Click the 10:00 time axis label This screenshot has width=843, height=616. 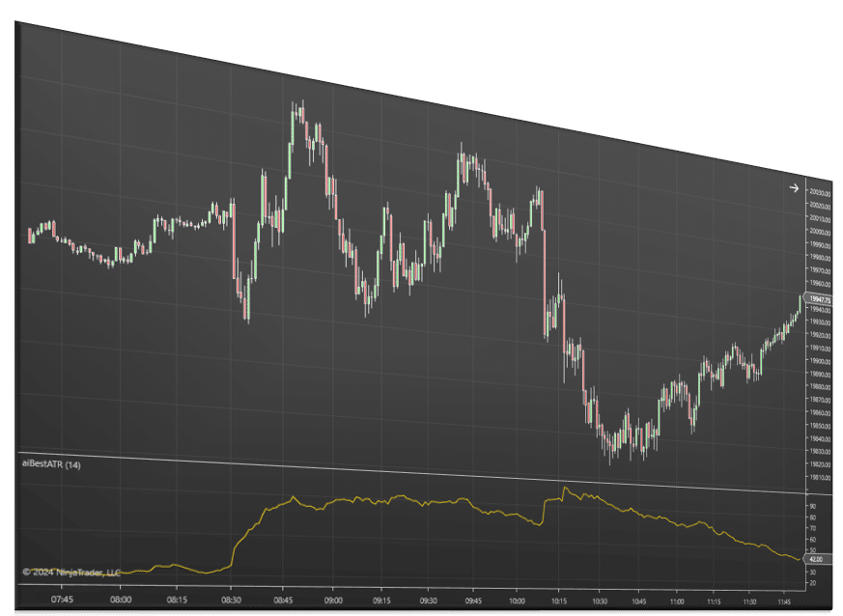(517, 601)
